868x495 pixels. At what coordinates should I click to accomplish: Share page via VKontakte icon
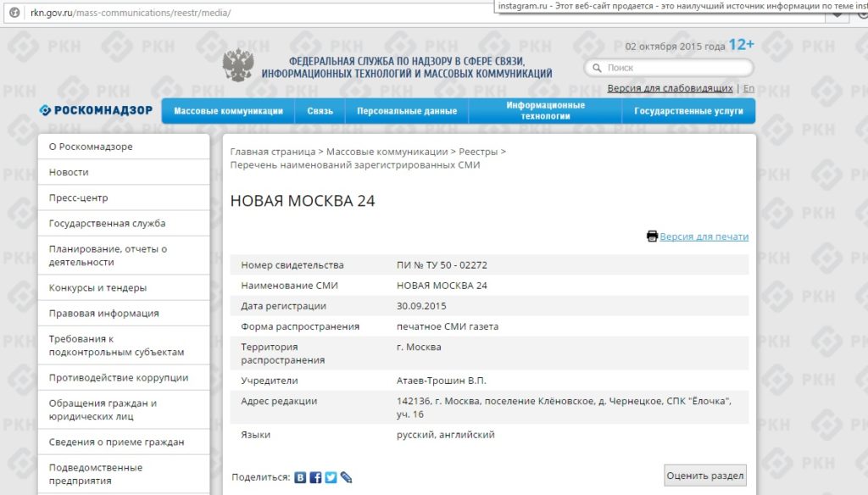[x=300, y=477]
